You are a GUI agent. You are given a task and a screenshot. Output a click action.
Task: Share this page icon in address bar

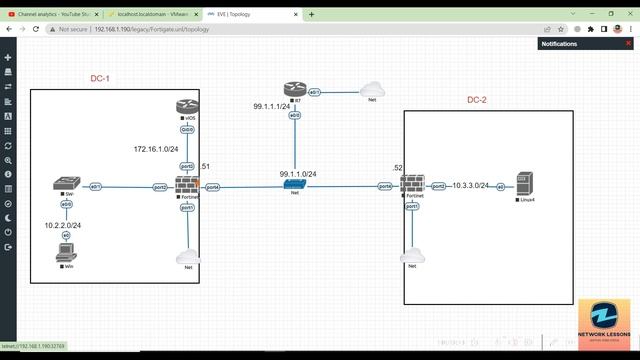point(547,29)
